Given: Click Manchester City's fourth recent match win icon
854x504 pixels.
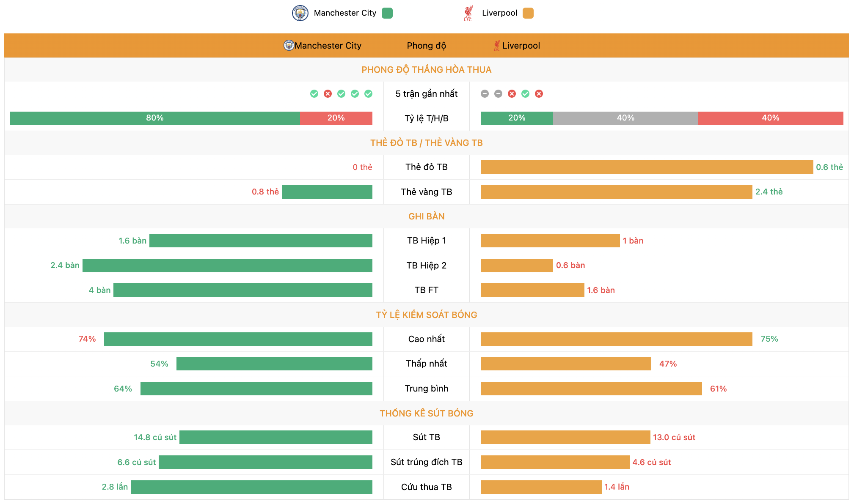Looking at the screenshot, I should pyautogui.click(x=355, y=94).
